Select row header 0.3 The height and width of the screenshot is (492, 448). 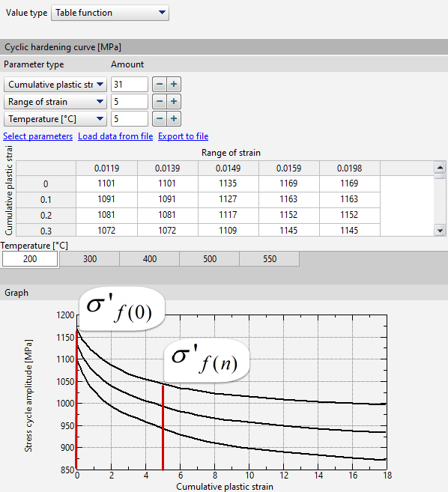pyautogui.click(x=46, y=231)
